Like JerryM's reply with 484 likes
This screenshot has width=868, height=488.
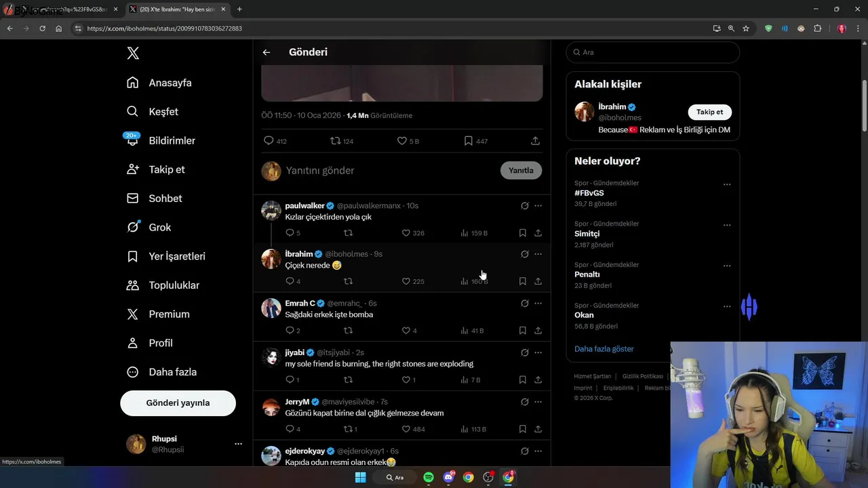point(412,429)
